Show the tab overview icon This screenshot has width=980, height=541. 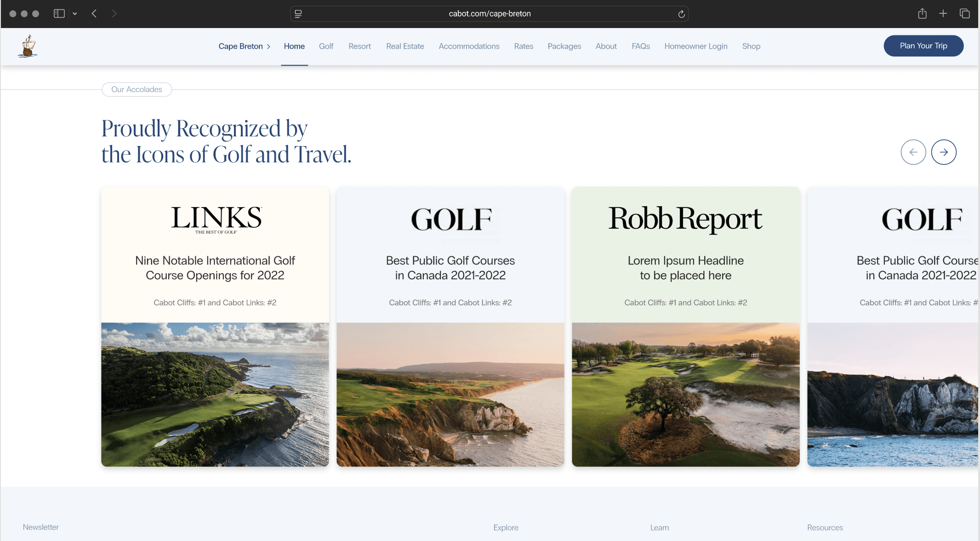(964, 14)
